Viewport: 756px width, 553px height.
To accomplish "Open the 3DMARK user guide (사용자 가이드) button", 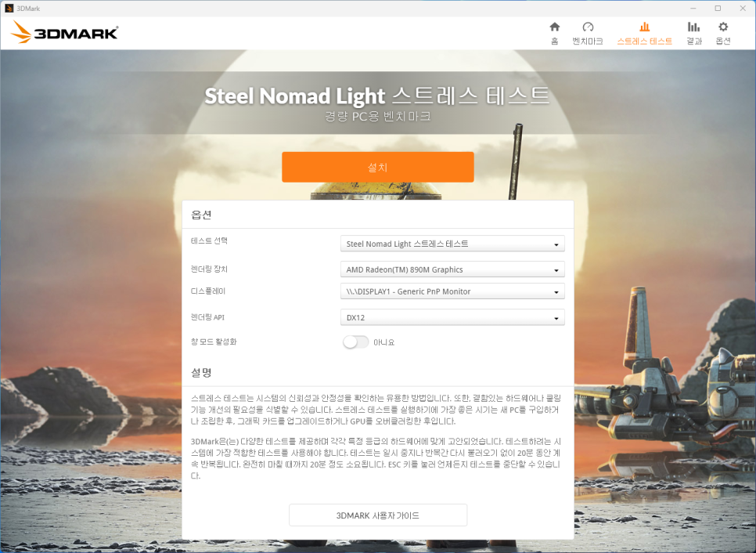I will tap(378, 515).
